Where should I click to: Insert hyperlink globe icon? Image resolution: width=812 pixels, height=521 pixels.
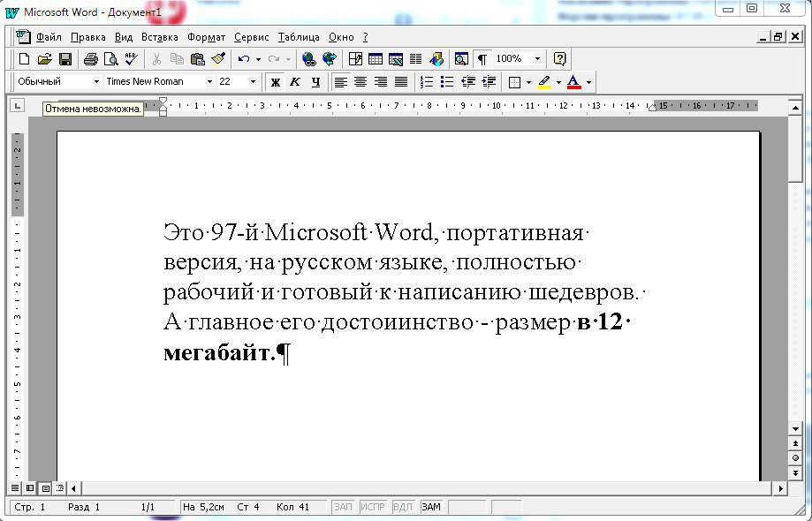click(308, 59)
